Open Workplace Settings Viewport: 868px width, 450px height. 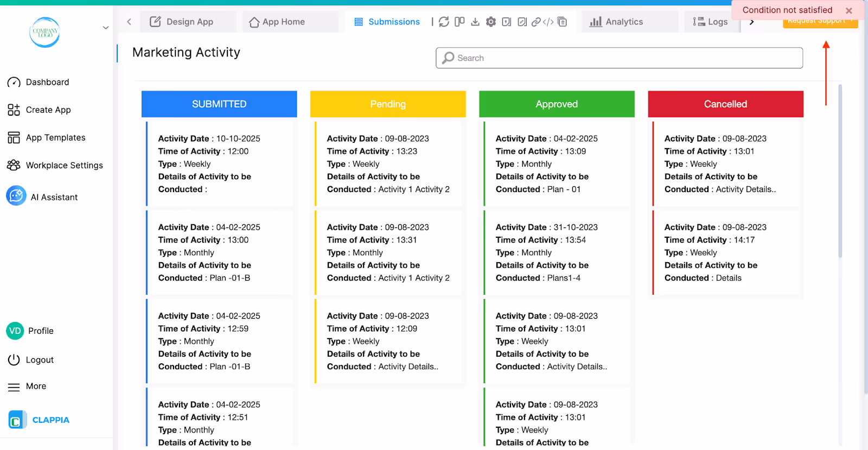(x=55, y=165)
